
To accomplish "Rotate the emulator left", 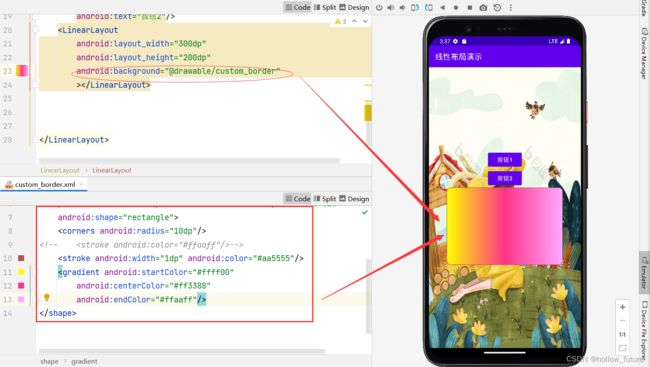I will point(415,7).
